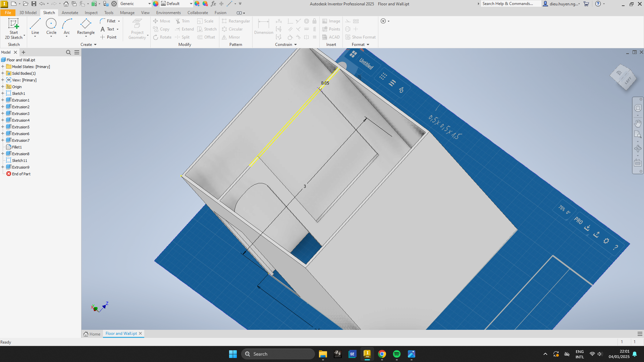Open the Windows Start menu
The image size is (644, 362).
point(233,354)
